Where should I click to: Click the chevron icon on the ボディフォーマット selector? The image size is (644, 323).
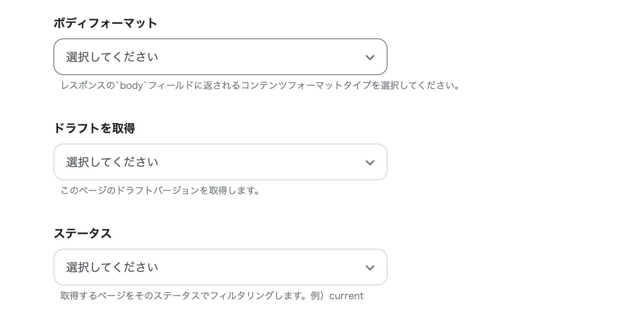(x=370, y=57)
